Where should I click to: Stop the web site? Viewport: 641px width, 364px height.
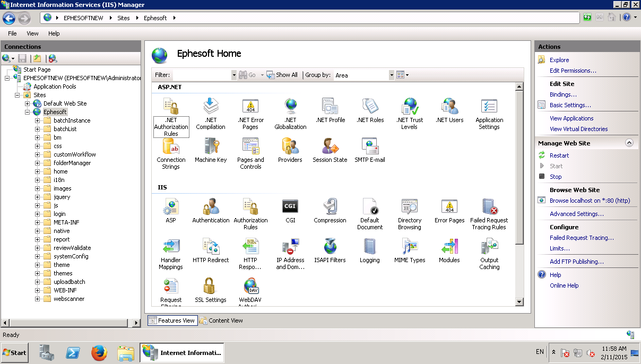pyautogui.click(x=556, y=177)
